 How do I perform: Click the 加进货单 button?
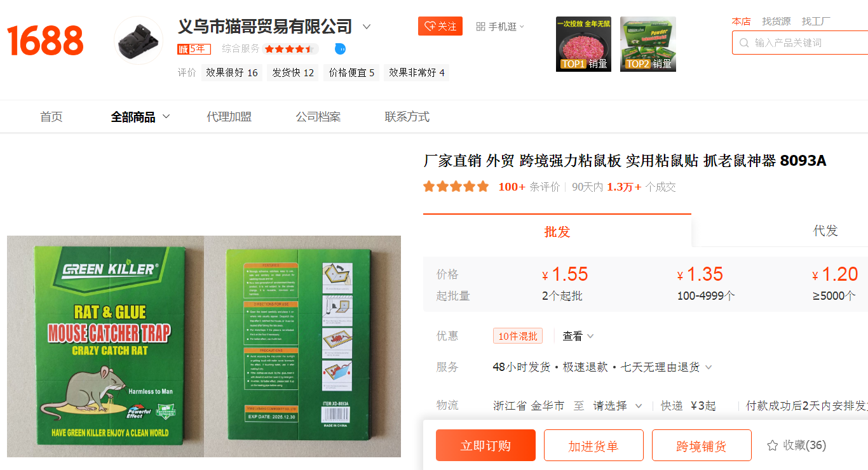point(593,445)
